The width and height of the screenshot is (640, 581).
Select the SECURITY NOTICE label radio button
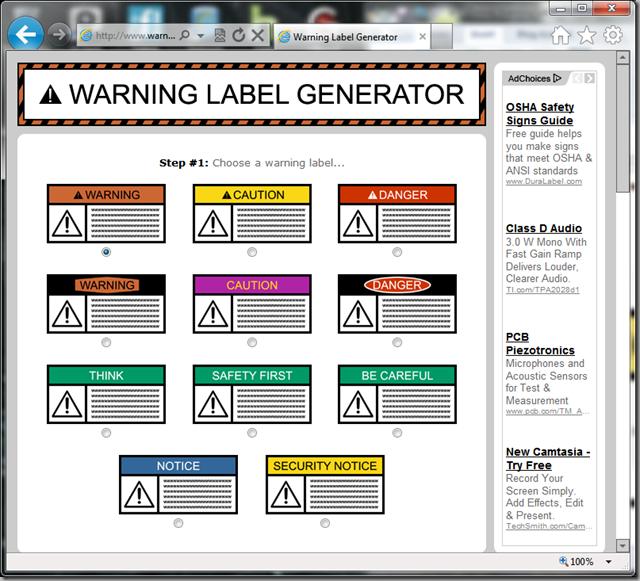coord(325,523)
